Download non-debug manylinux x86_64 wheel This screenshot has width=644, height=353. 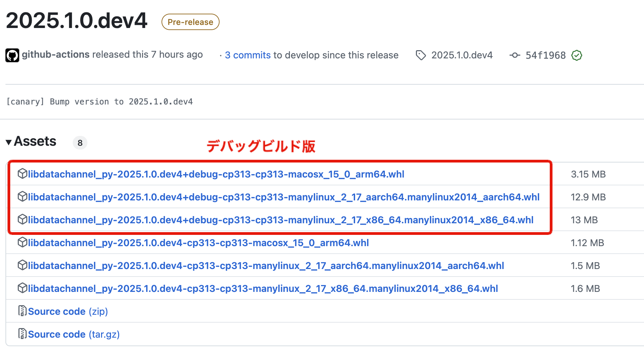[263, 288]
